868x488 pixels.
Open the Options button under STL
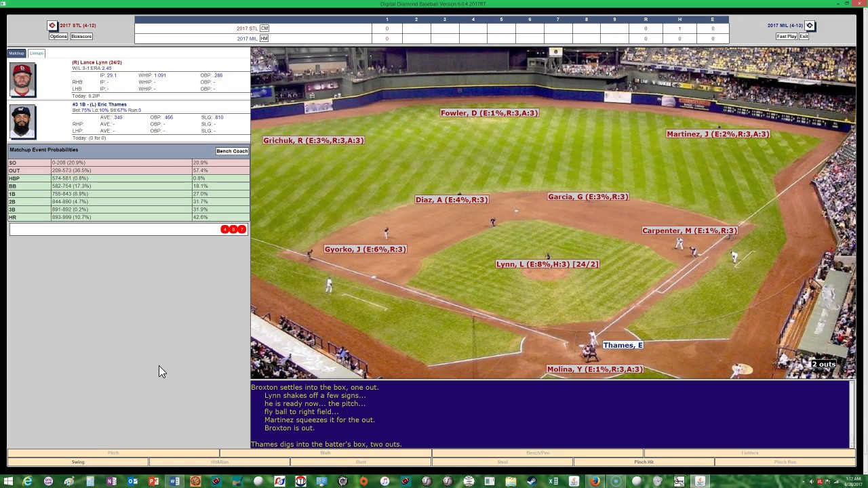pos(58,36)
